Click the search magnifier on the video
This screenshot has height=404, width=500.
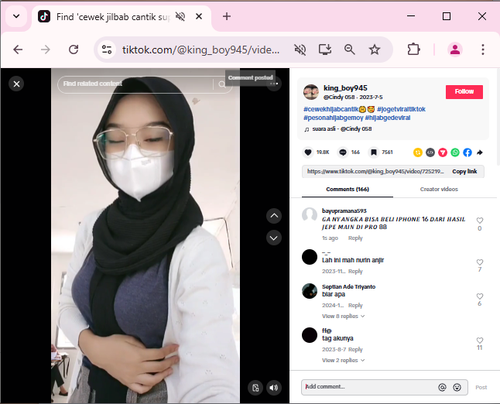222,85
